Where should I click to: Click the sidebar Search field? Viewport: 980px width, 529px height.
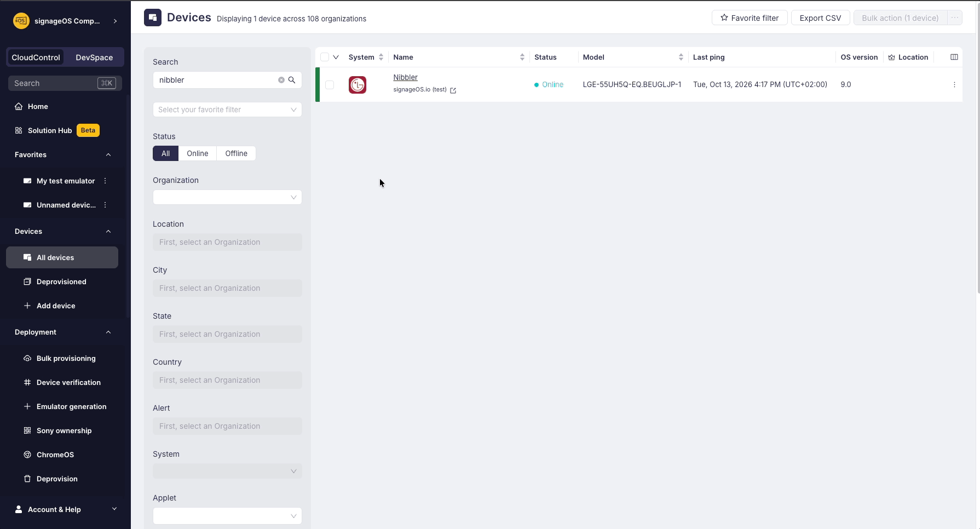(x=65, y=83)
